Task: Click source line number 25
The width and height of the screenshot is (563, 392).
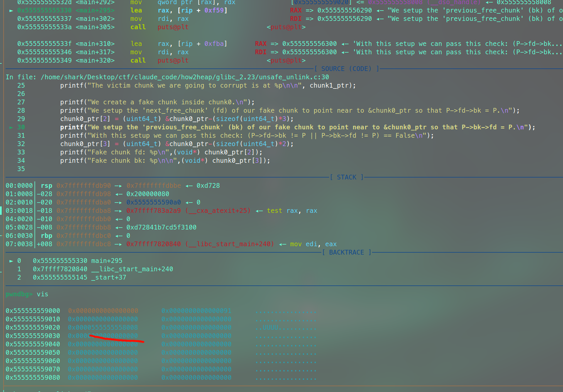Action: pyautogui.click(x=21, y=85)
